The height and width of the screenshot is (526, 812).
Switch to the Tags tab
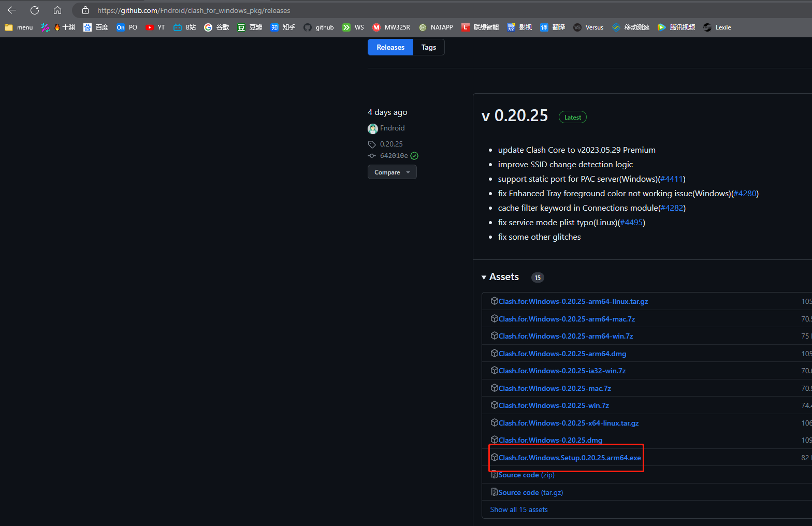(x=429, y=47)
